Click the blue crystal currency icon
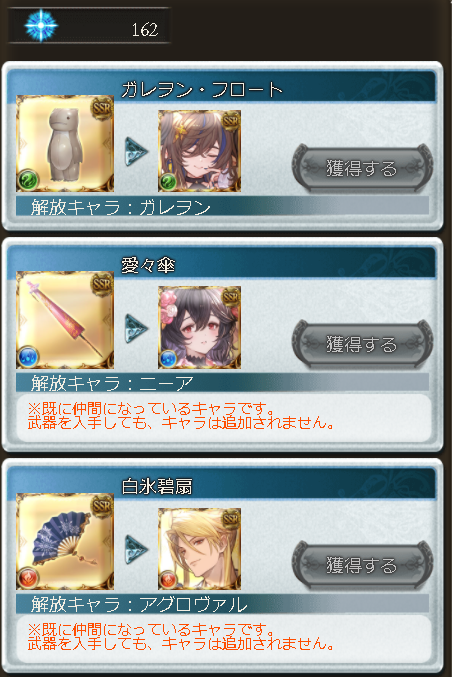The height and width of the screenshot is (677, 452). click(41, 26)
